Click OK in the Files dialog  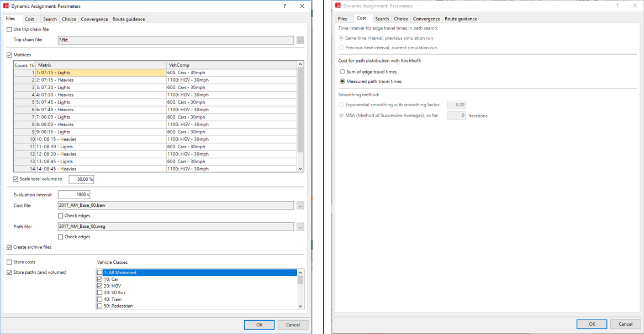(x=259, y=325)
